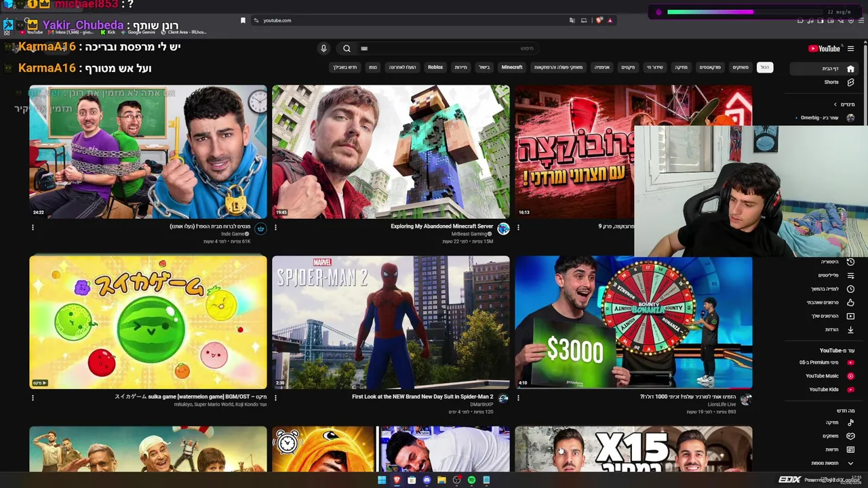Expand the subscriptions section chevron
Screen dimensions: 868x488
point(835,104)
